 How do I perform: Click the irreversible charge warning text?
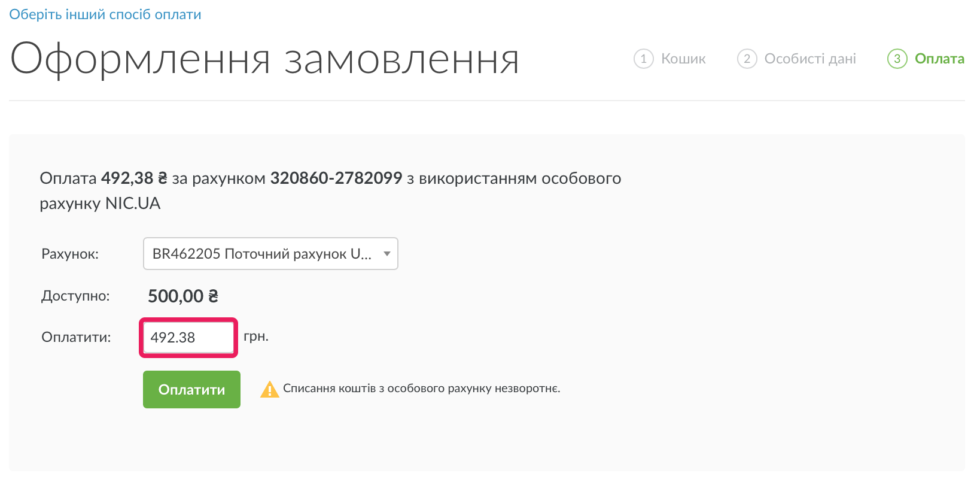click(421, 389)
